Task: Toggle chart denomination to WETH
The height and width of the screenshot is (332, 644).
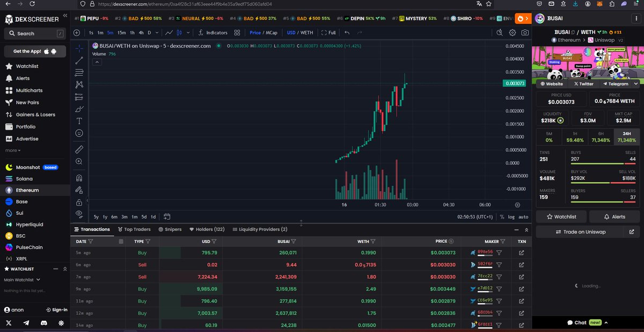Action: [306, 33]
